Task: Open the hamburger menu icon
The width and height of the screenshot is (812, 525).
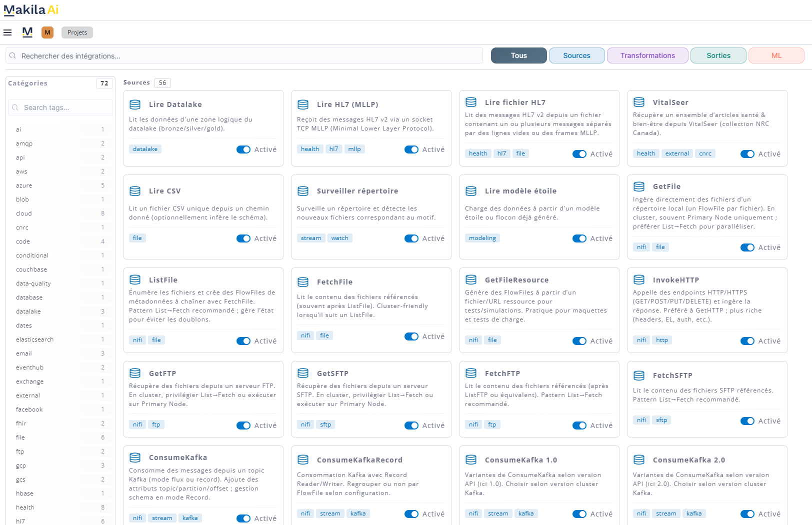Action: [7, 32]
